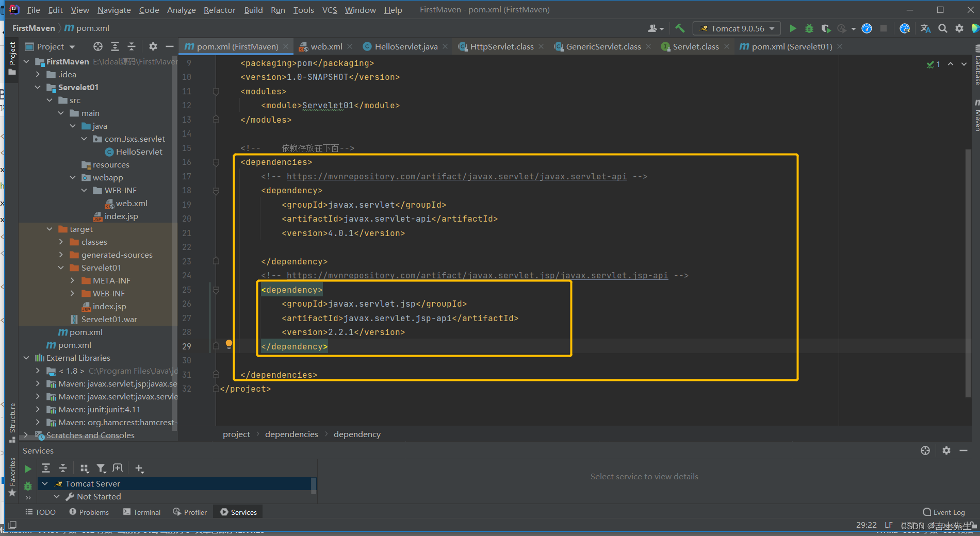This screenshot has width=980, height=536.
Task: Click the Build project hammer icon
Action: pyautogui.click(x=680, y=28)
